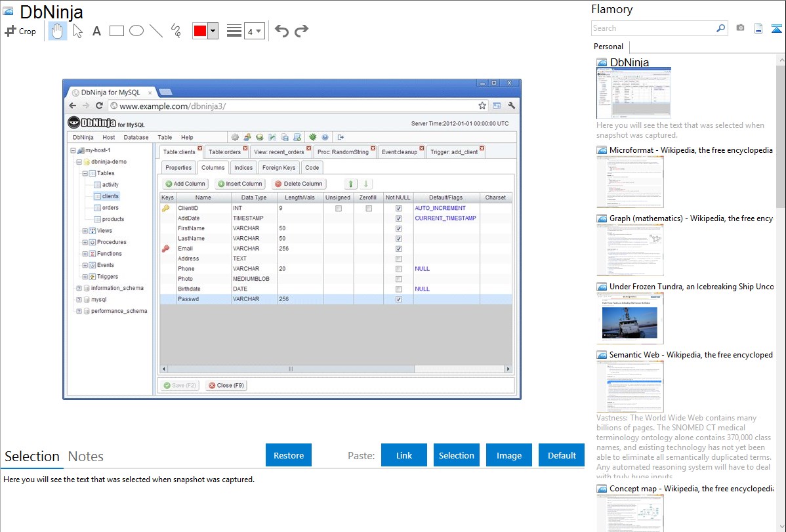Expand the Procedures tree node
Screen dimensions: 786x532
point(85,242)
